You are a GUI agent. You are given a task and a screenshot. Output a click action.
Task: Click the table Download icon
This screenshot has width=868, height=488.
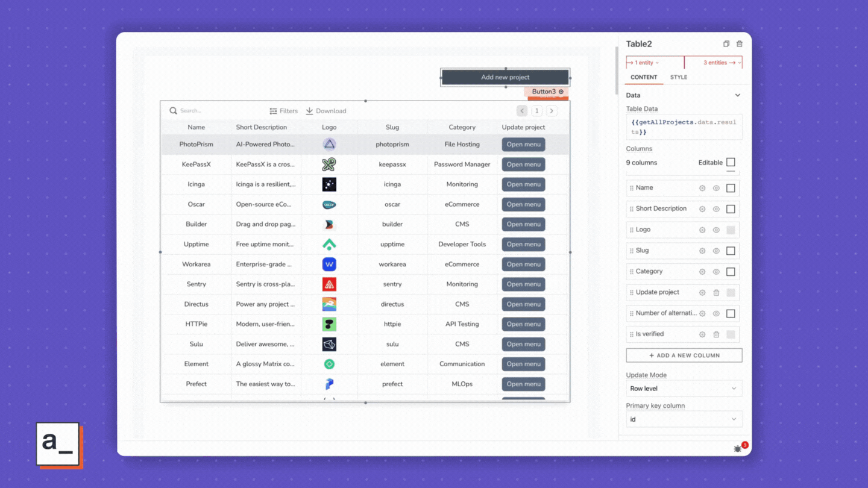[310, 111]
